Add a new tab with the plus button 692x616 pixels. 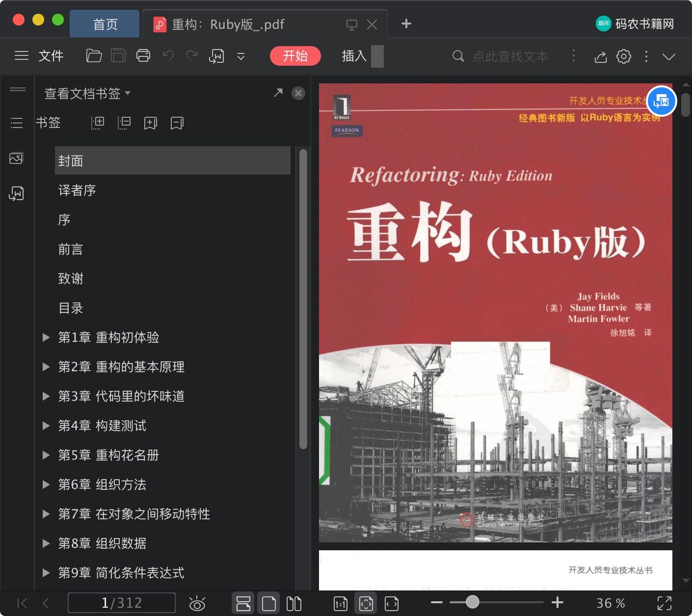406,24
